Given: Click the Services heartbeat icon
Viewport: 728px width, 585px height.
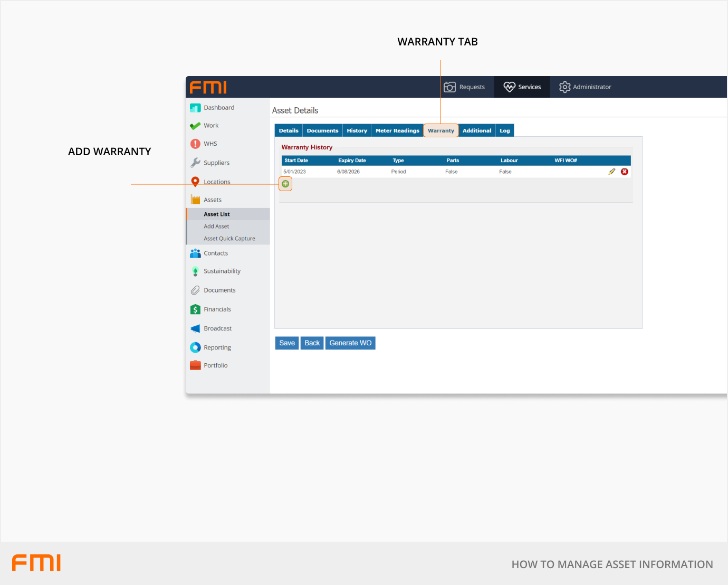Looking at the screenshot, I should tap(509, 87).
